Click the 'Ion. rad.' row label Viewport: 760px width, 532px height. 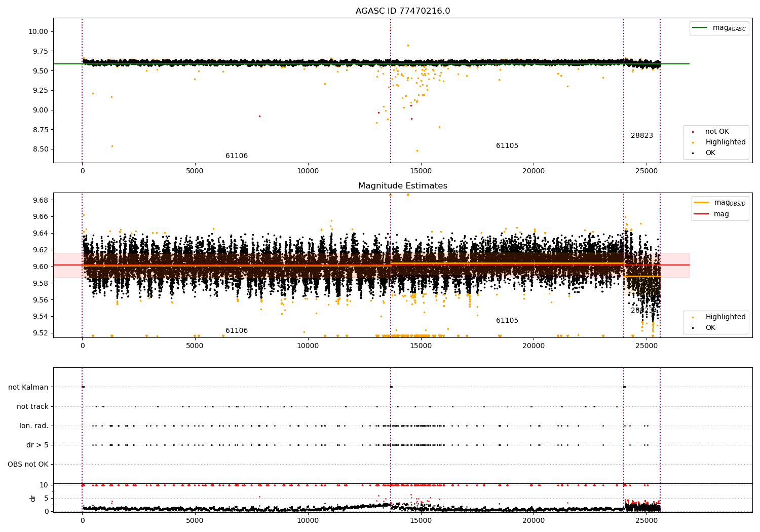pos(34,426)
